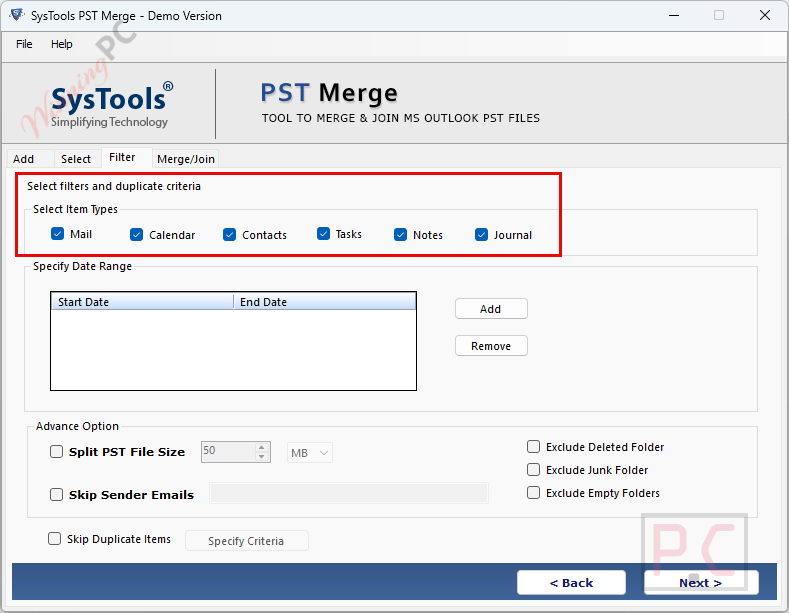
Task: Click Remove button for date range
Action: tap(491, 346)
